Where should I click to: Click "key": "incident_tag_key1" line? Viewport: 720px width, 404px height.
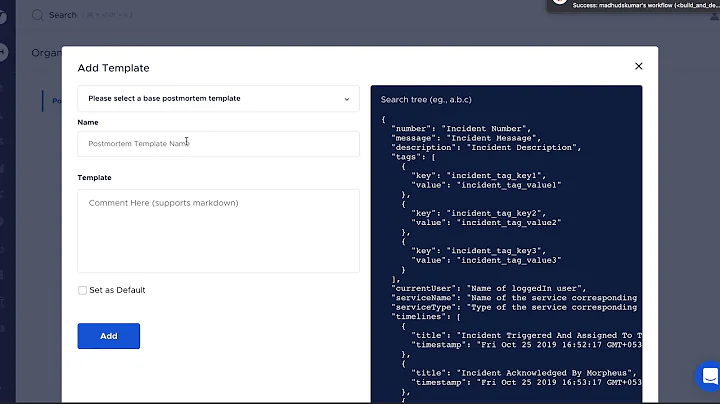coord(478,175)
